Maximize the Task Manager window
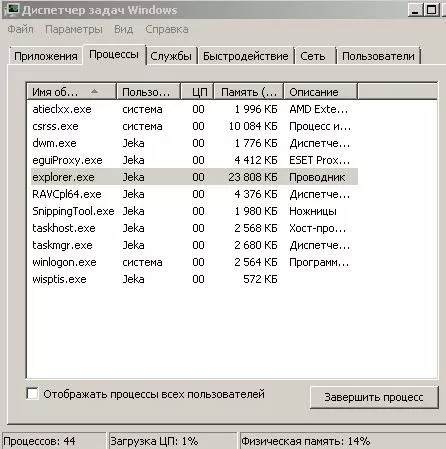This screenshot has height=449, width=446. click(431, 10)
